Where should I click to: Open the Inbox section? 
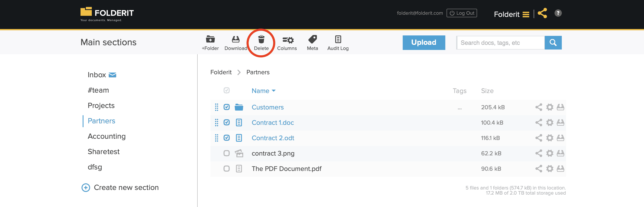[x=97, y=75]
